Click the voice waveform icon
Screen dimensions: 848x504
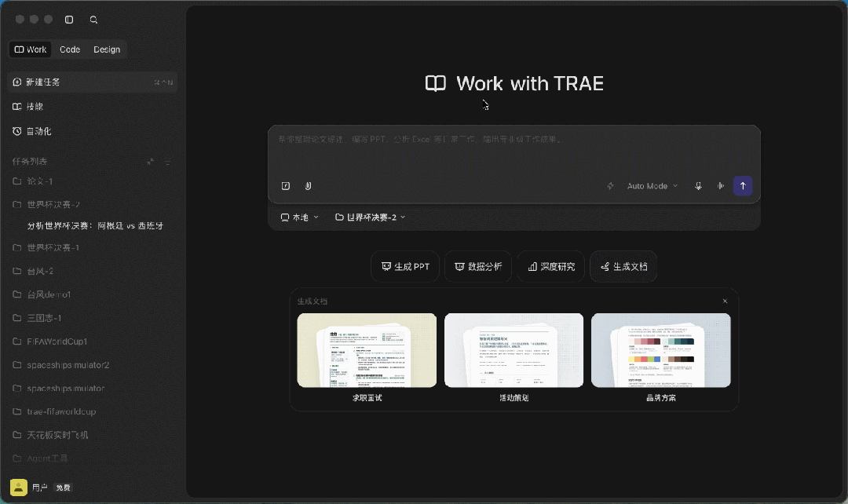tap(721, 186)
